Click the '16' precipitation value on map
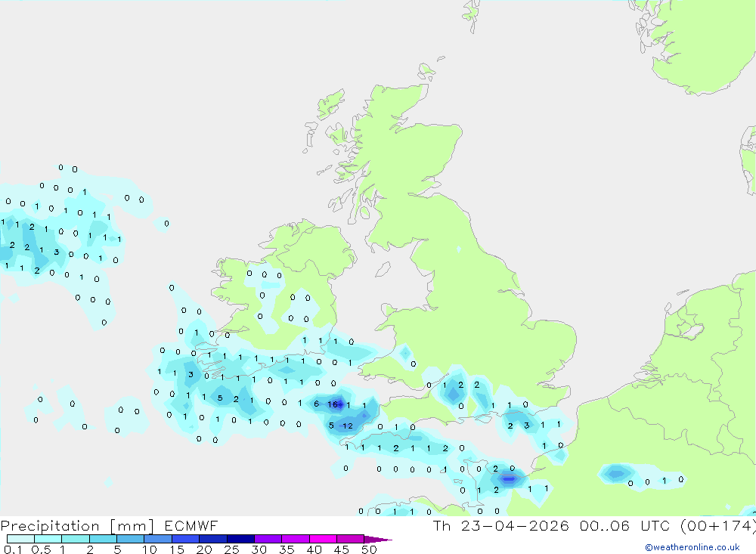Viewport: 756px width, 554px height. (333, 404)
